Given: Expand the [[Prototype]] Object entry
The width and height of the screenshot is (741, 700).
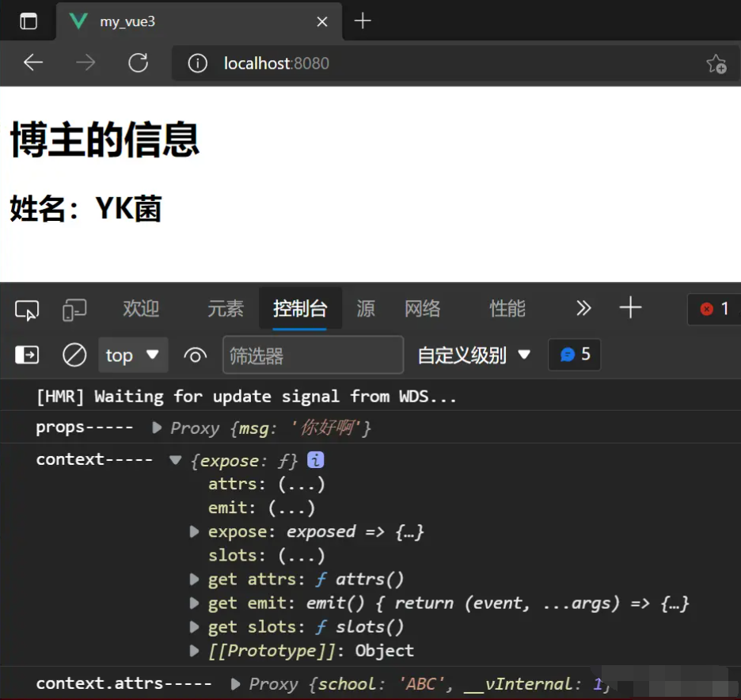Looking at the screenshot, I should click(194, 651).
